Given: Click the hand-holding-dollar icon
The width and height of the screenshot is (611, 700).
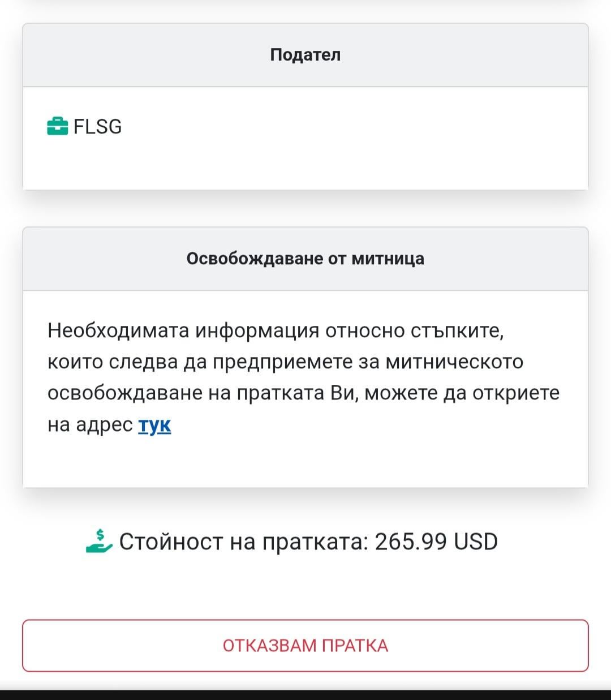Looking at the screenshot, I should [x=98, y=541].
